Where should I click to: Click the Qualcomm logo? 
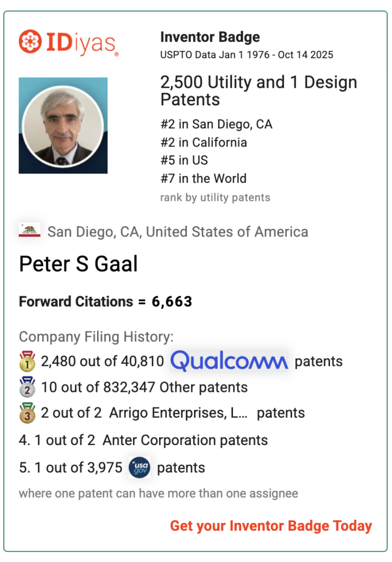point(229,361)
